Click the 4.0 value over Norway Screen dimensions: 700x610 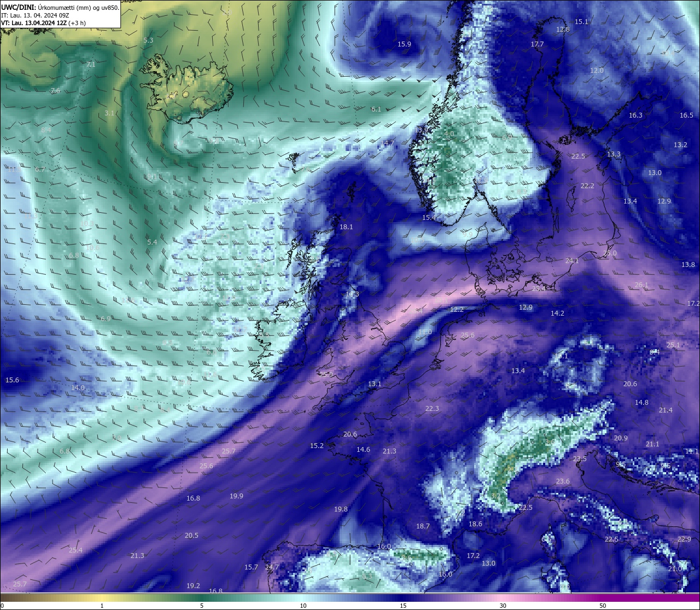[x=449, y=134]
